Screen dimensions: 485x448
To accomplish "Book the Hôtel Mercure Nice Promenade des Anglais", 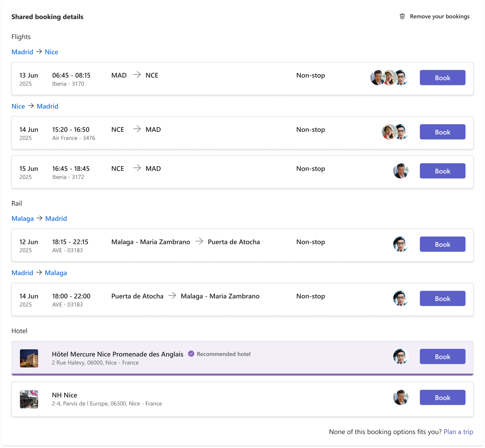I will click(x=442, y=357).
